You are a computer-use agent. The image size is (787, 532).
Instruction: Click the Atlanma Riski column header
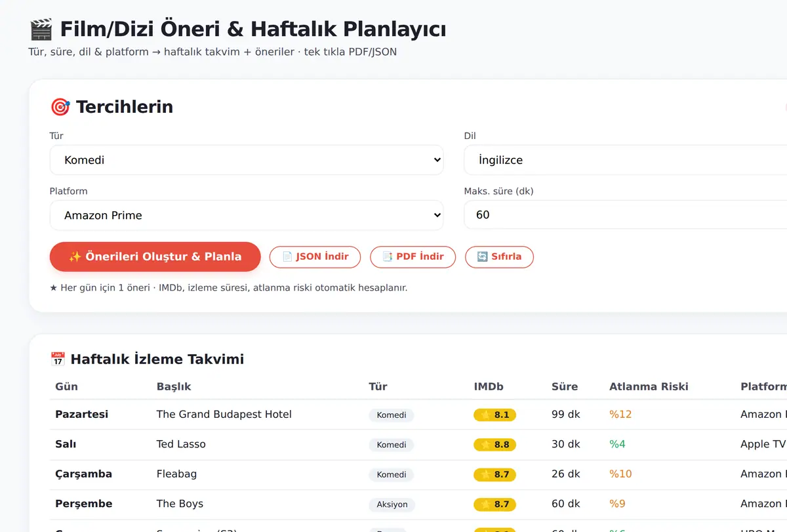[x=649, y=386]
